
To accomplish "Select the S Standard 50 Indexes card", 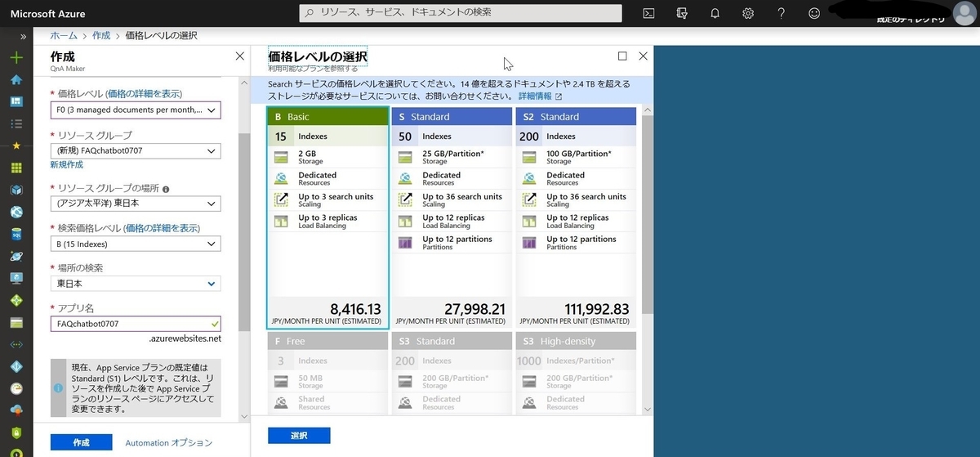I will pyautogui.click(x=452, y=217).
